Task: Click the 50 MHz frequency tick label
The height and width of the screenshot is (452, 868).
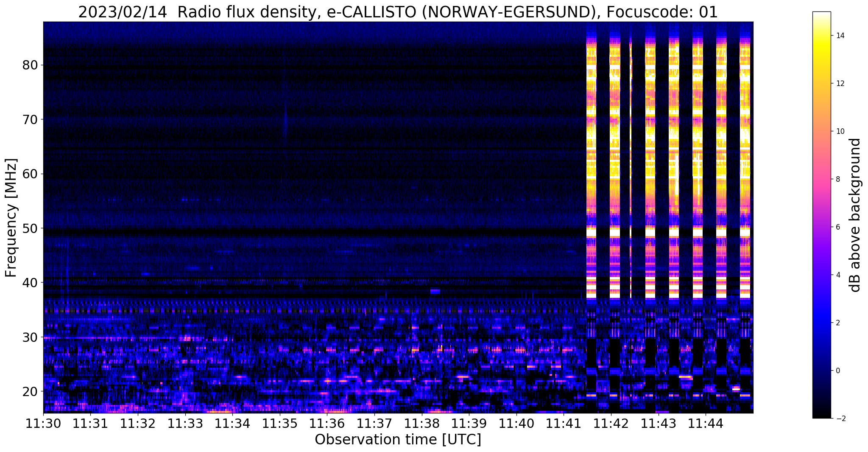Action: click(30, 228)
